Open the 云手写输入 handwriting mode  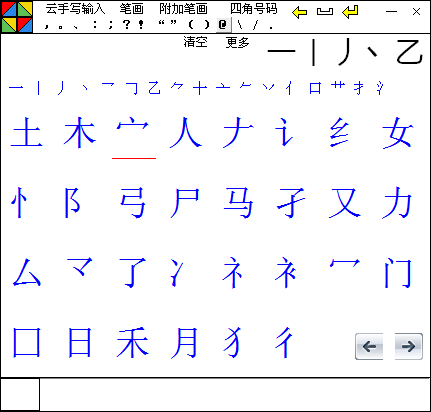coord(75,9)
